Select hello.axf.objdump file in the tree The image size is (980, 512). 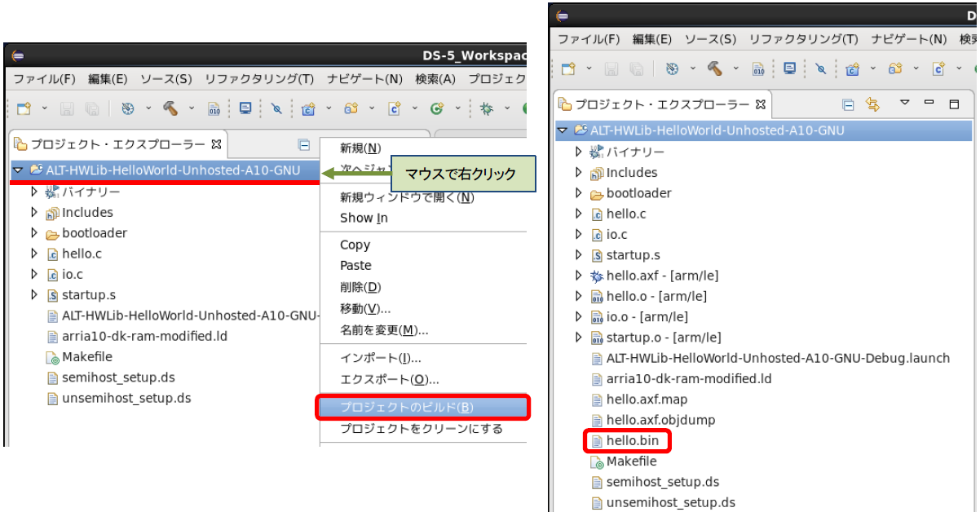point(659,420)
